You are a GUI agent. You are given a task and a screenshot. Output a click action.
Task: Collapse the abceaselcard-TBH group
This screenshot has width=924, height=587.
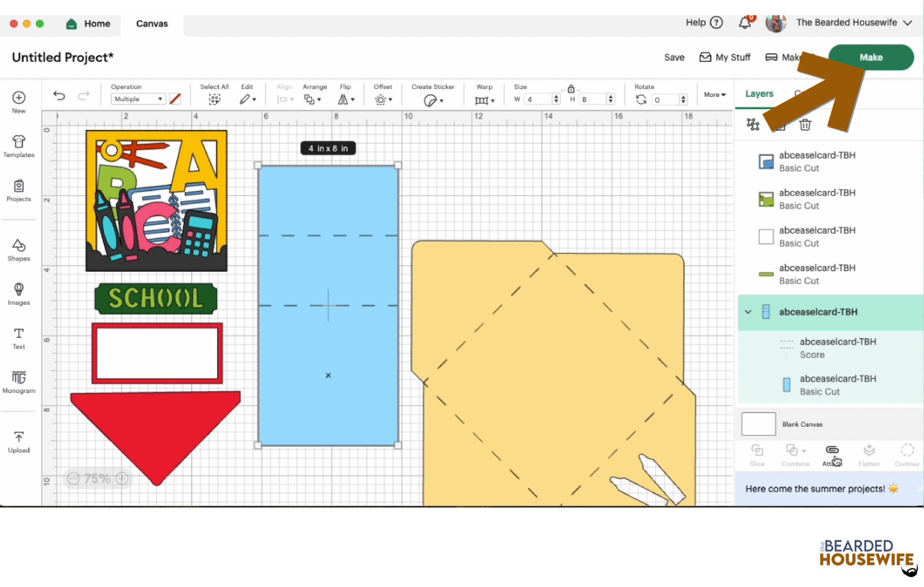tap(748, 312)
